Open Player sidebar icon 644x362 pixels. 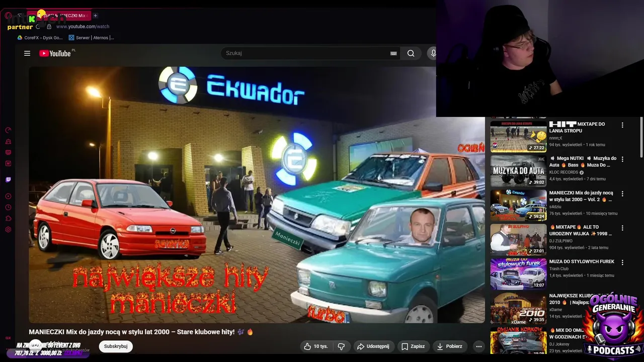[8, 196]
